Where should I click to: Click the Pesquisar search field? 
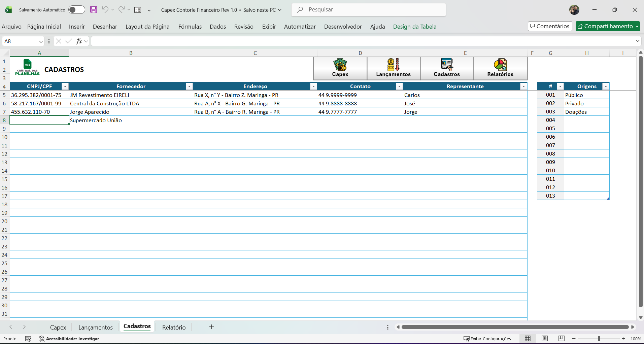[x=369, y=10]
